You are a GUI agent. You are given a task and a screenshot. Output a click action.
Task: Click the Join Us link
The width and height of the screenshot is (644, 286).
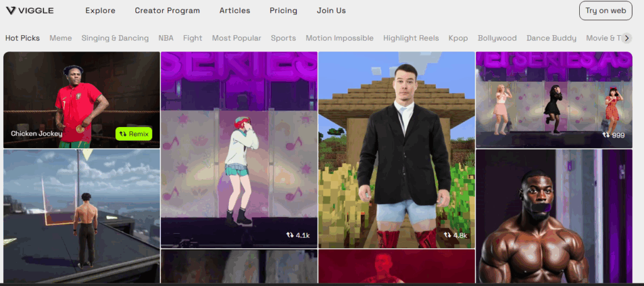(x=331, y=11)
